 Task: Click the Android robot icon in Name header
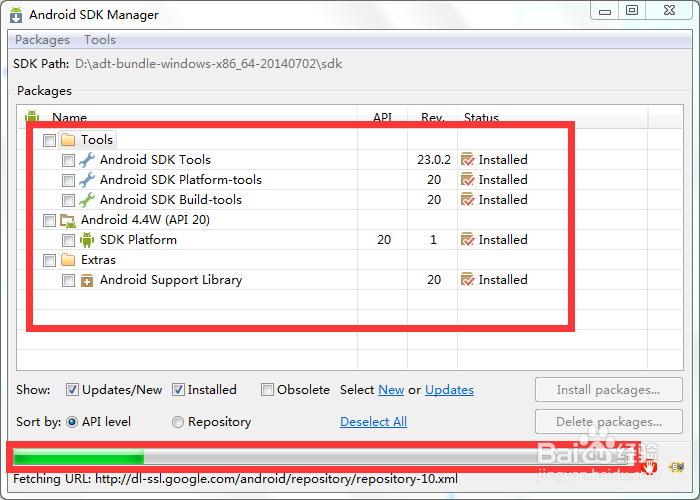pyautogui.click(x=32, y=116)
